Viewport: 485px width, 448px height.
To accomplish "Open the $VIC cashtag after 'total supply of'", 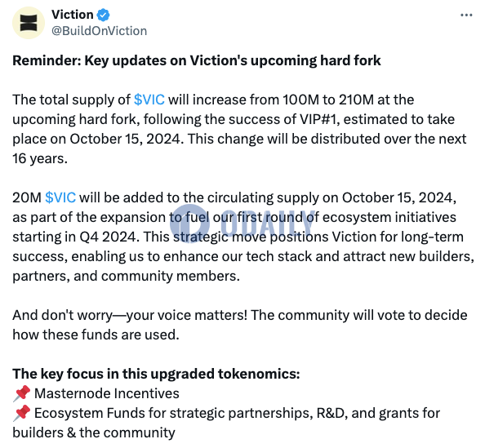I will tap(149, 100).
